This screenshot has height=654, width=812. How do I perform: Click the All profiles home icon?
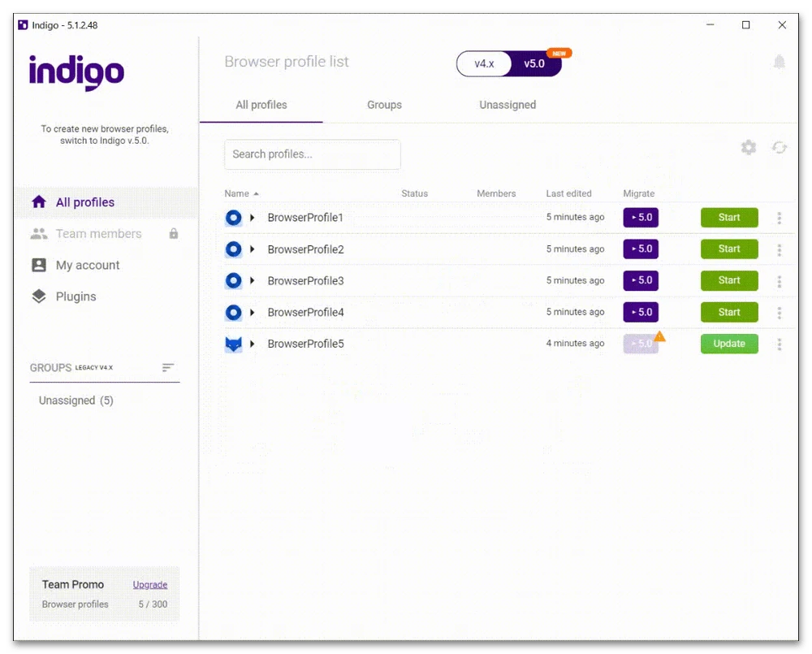coord(39,201)
